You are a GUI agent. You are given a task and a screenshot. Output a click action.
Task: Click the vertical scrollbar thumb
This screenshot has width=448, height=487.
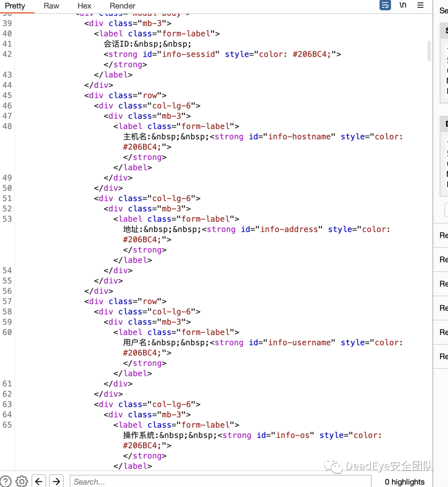click(429, 51)
